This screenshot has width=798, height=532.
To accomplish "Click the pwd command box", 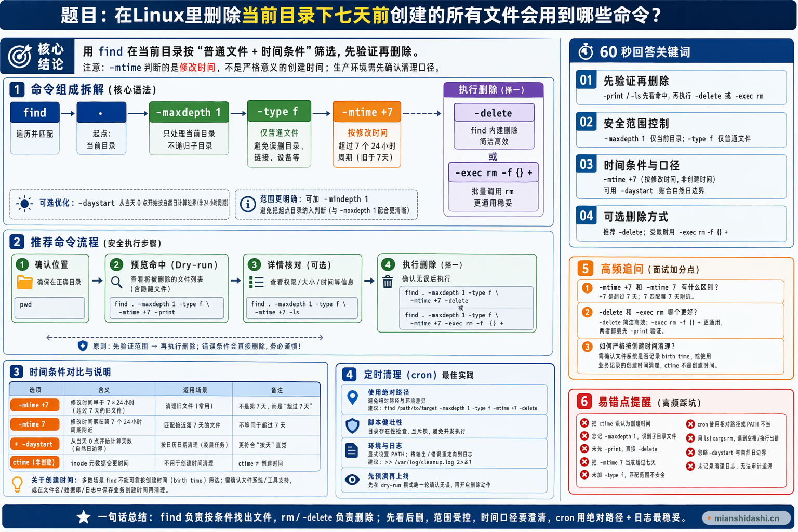I will [49, 308].
